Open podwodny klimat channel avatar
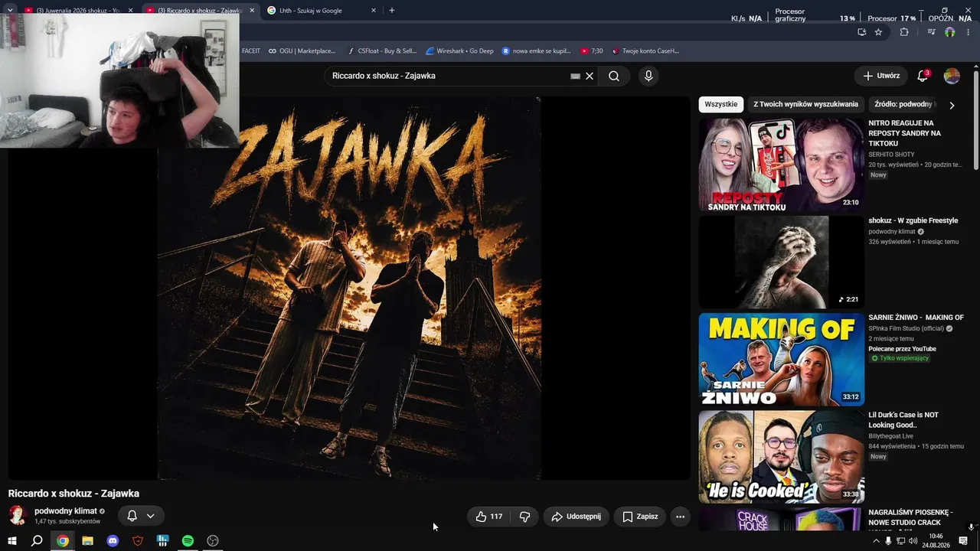The height and width of the screenshot is (551, 980). [x=18, y=515]
